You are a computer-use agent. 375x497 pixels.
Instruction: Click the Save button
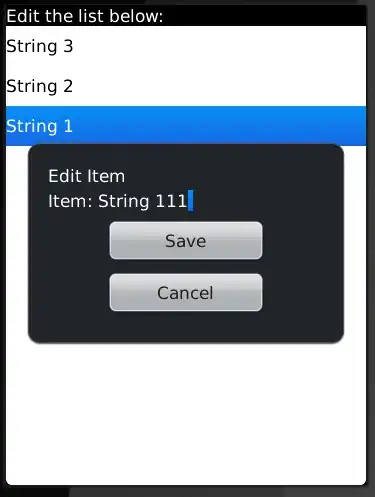[186, 240]
